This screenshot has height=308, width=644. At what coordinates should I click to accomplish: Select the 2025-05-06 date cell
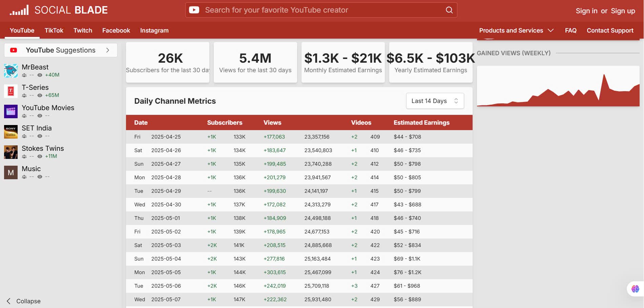pos(166,286)
